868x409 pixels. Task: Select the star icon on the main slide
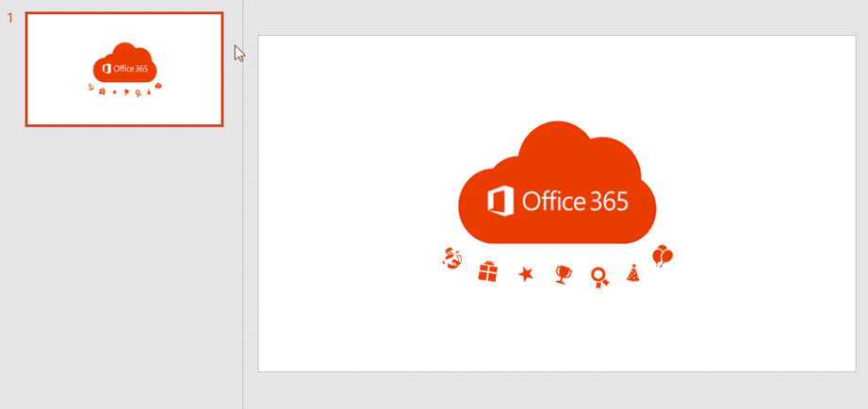pyautogui.click(x=526, y=273)
